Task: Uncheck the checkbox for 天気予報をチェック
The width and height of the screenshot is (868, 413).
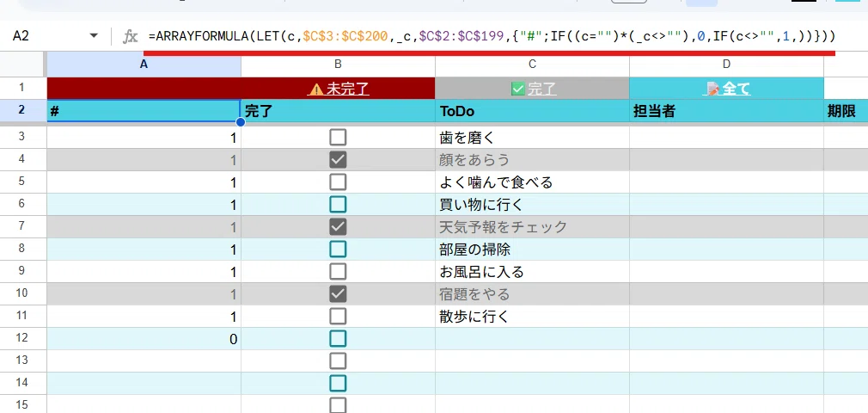Action: pyautogui.click(x=338, y=227)
